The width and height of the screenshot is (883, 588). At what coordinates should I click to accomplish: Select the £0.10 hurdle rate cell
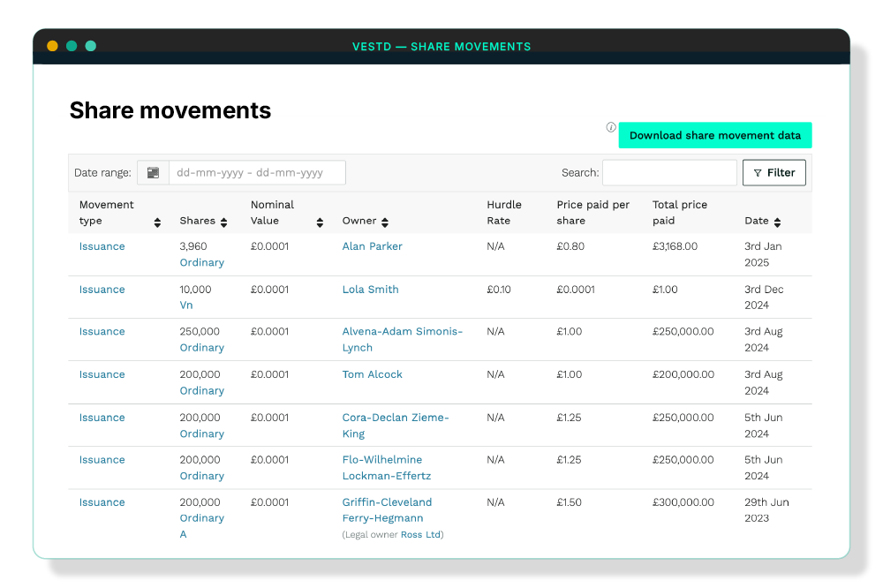pyautogui.click(x=499, y=290)
